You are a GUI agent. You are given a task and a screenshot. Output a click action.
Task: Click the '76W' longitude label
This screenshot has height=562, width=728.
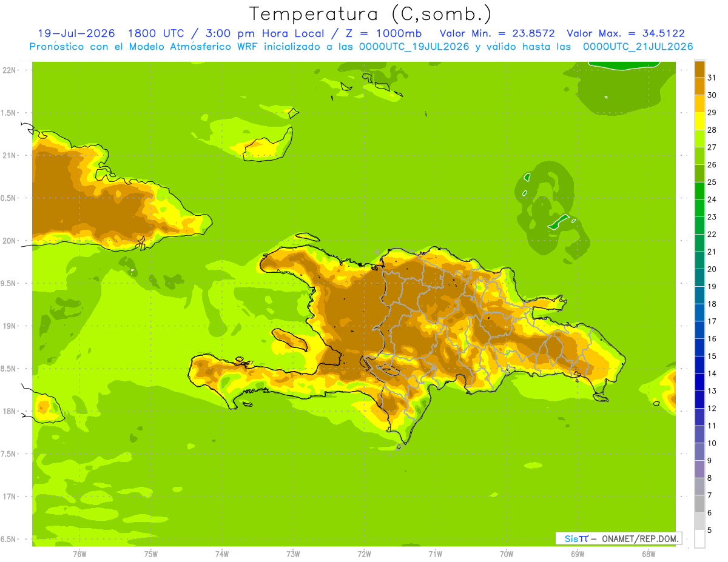click(x=79, y=554)
